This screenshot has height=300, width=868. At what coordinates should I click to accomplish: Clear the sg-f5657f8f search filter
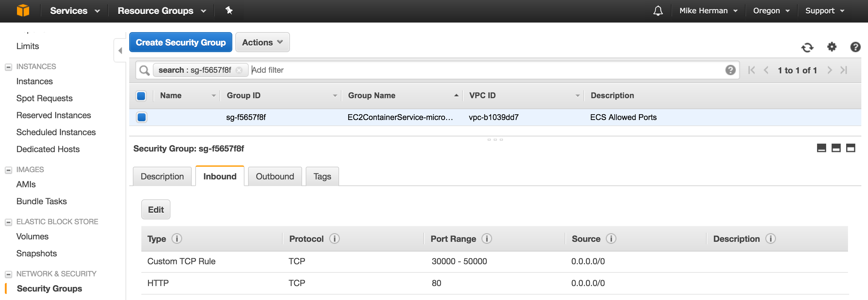(x=239, y=70)
